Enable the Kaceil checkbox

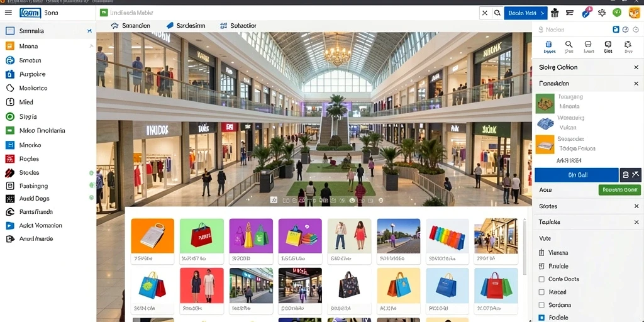pyautogui.click(x=541, y=292)
